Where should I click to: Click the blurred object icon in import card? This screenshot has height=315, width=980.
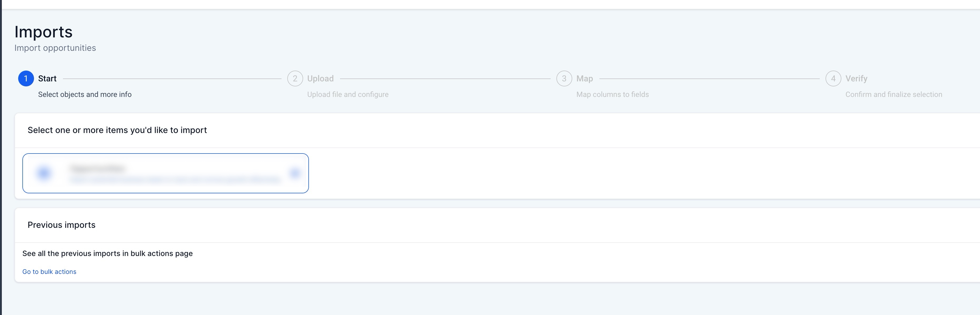(44, 173)
